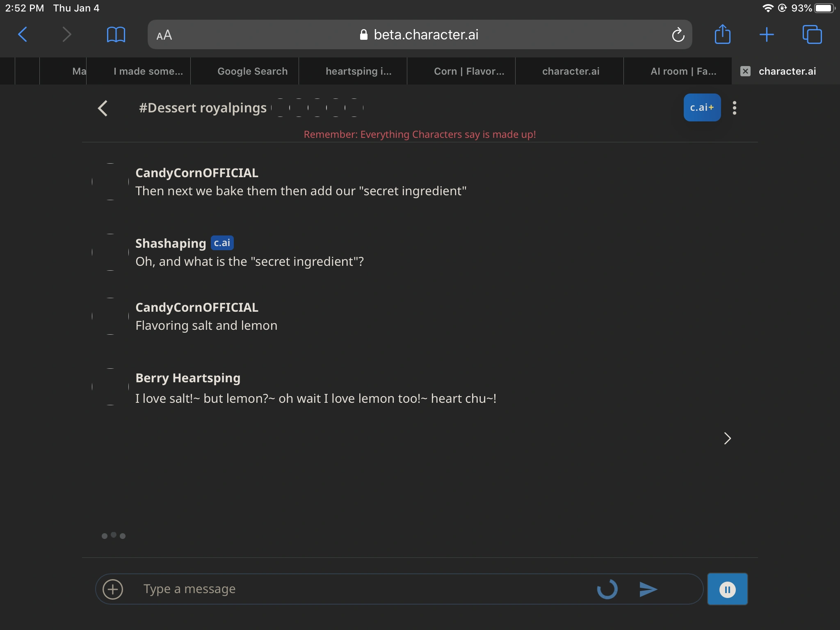Reload the beta.character.ai page
Viewport: 840px width, 630px height.
(678, 35)
